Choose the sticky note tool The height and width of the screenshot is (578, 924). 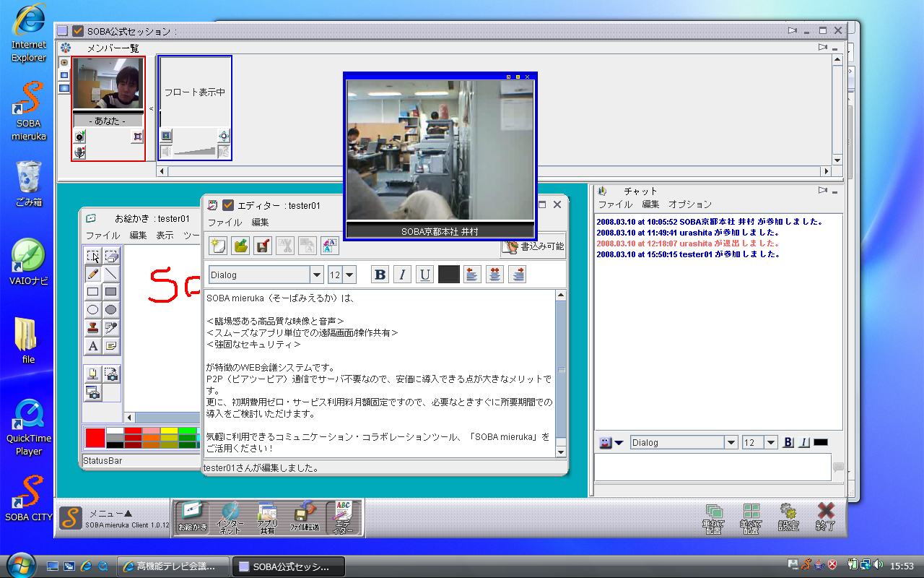pos(111,346)
